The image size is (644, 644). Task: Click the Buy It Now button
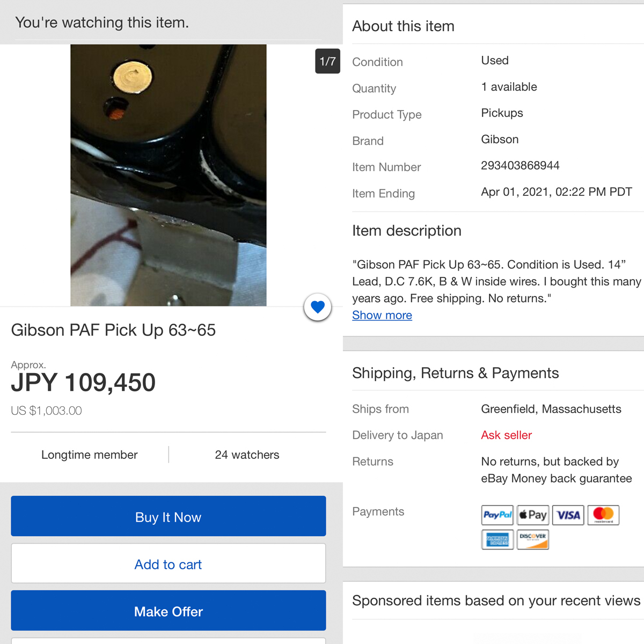[169, 516]
